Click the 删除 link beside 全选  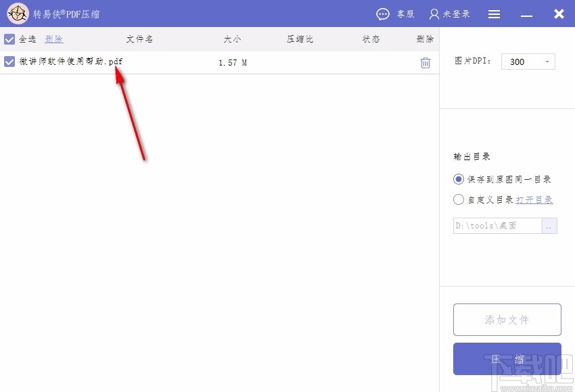pyautogui.click(x=53, y=39)
